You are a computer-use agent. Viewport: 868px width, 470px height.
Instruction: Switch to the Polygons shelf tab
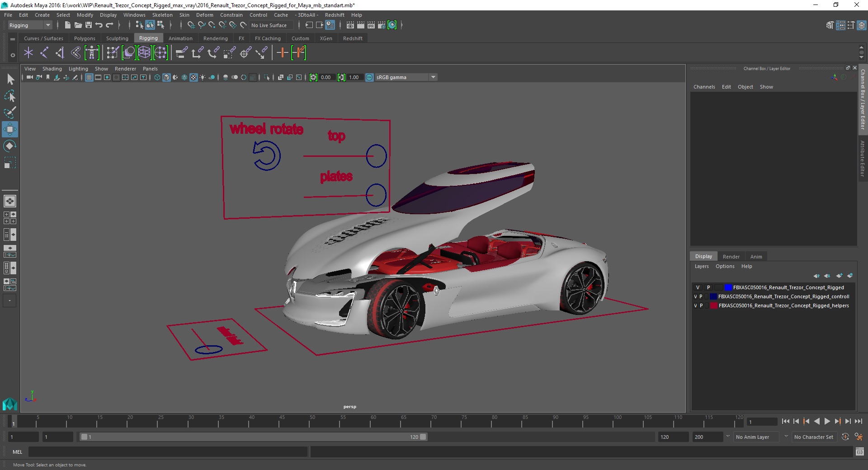(85, 38)
